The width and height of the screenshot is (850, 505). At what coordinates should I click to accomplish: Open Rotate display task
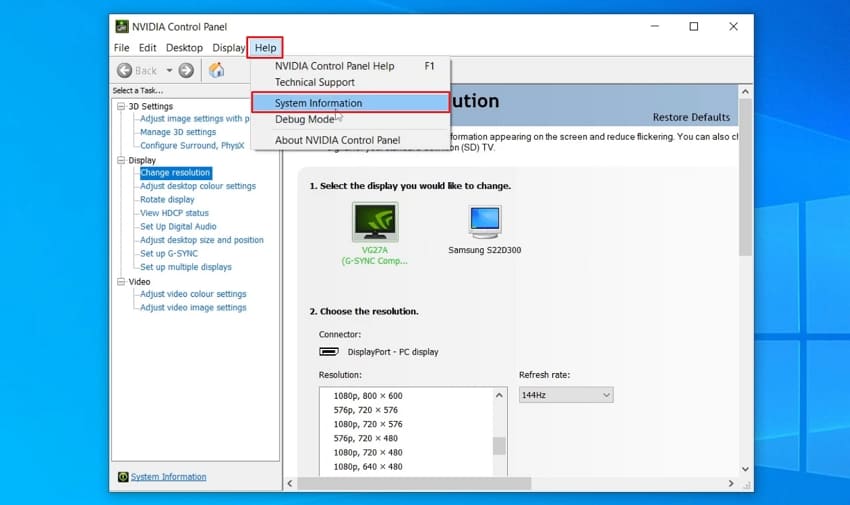point(167,199)
